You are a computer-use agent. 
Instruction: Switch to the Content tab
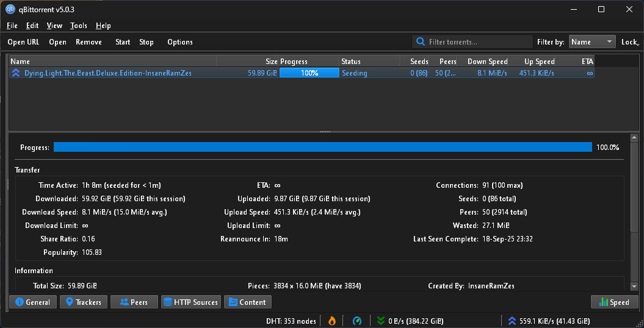[248, 302]
